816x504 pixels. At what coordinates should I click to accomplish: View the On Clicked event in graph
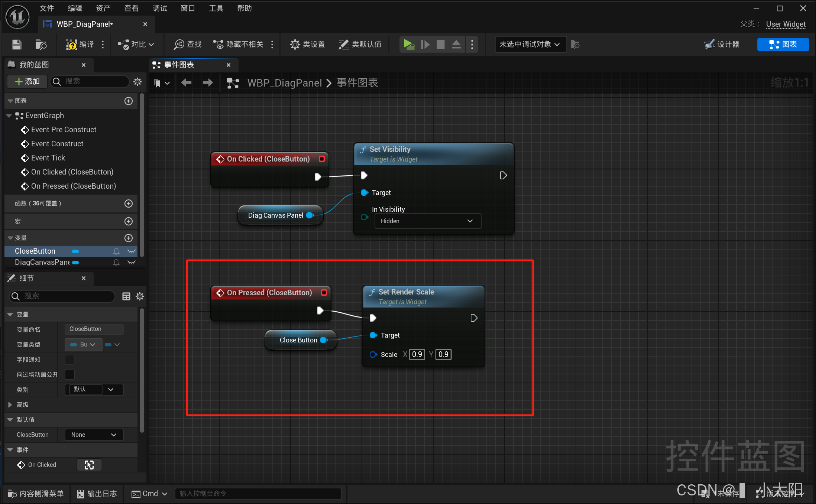(x=89, y=465)
